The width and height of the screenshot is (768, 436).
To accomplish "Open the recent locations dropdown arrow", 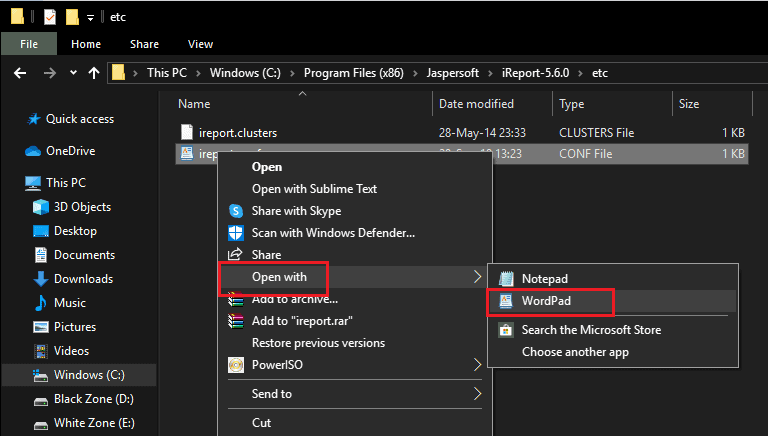I will click(x=74, y=73).
